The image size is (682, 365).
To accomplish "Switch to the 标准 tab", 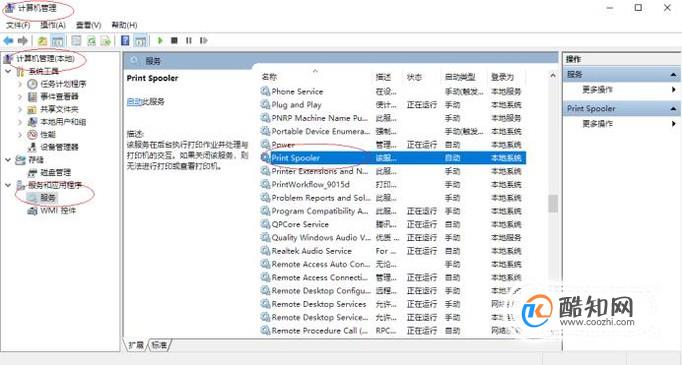I will (x=160, y=345).
